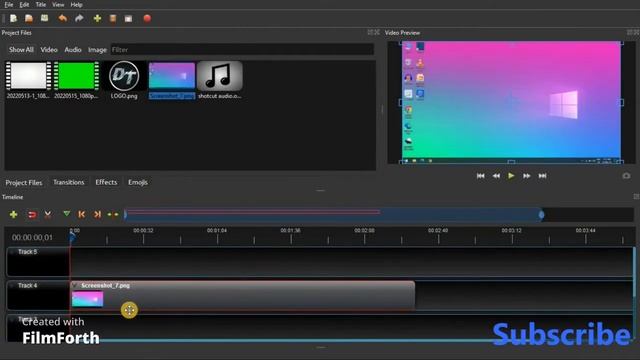Jump to the Next Marker
The image size is (640, 360).
coord(97,214)
